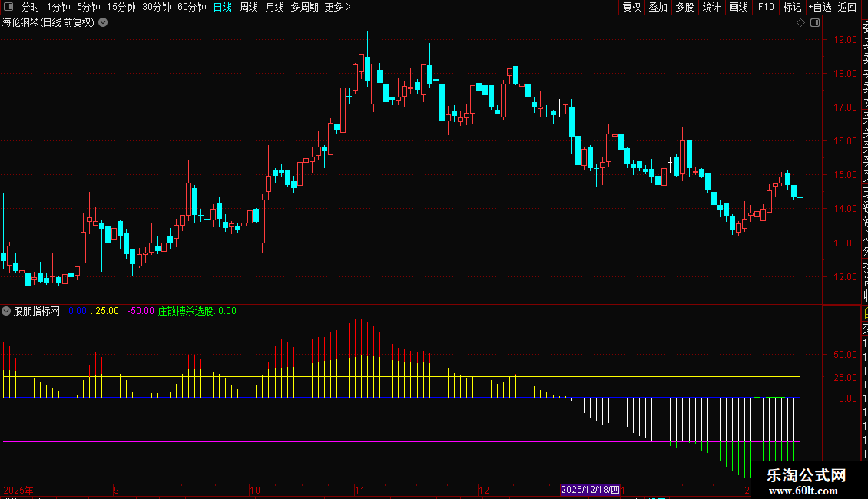The width and height of the screenshot is (868, 499).
Task: Switch to 月线 monthly chart
Action: coord(274,7)
